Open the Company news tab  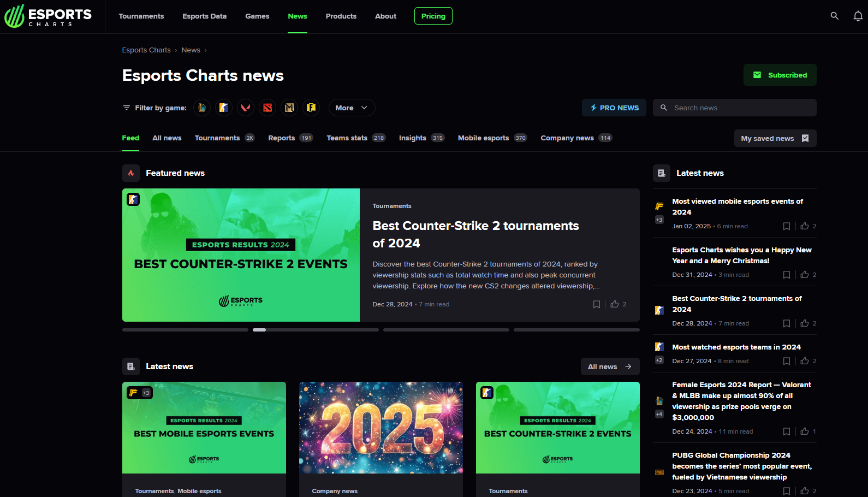[x=576, y=138]
